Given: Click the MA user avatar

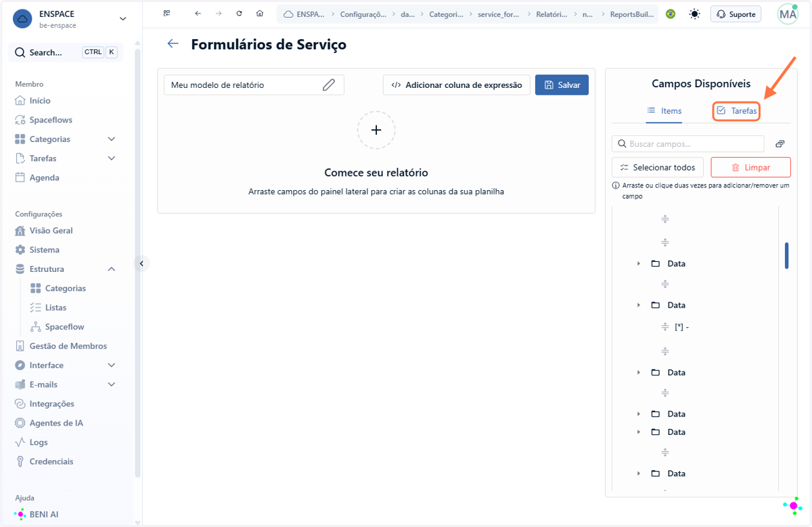Looking at the screenshot, I should pos(788,14).
